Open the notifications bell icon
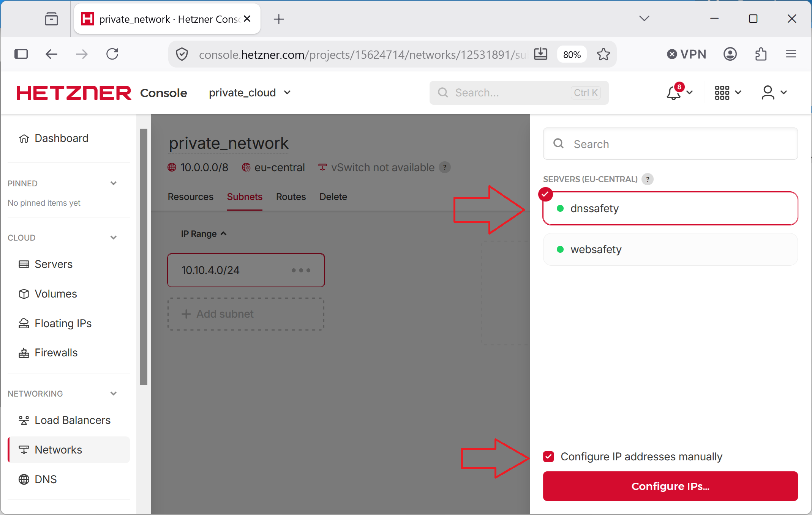 point(674,93)
